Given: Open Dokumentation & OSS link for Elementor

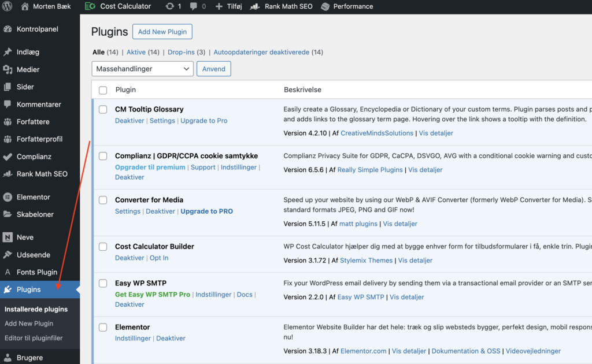Looking at the screenshot, I should (466, 351).
